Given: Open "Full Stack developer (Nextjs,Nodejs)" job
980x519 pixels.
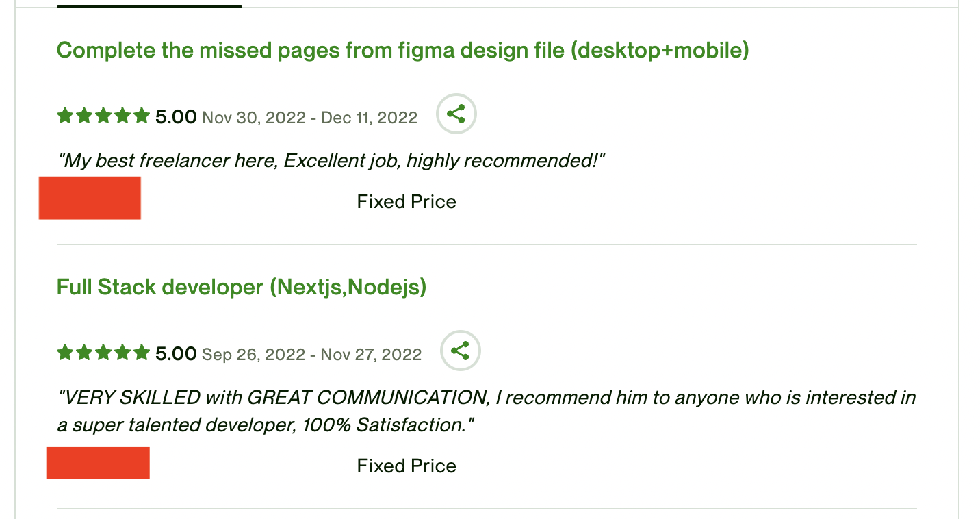Looking at the screenshot, I should 242,287.
